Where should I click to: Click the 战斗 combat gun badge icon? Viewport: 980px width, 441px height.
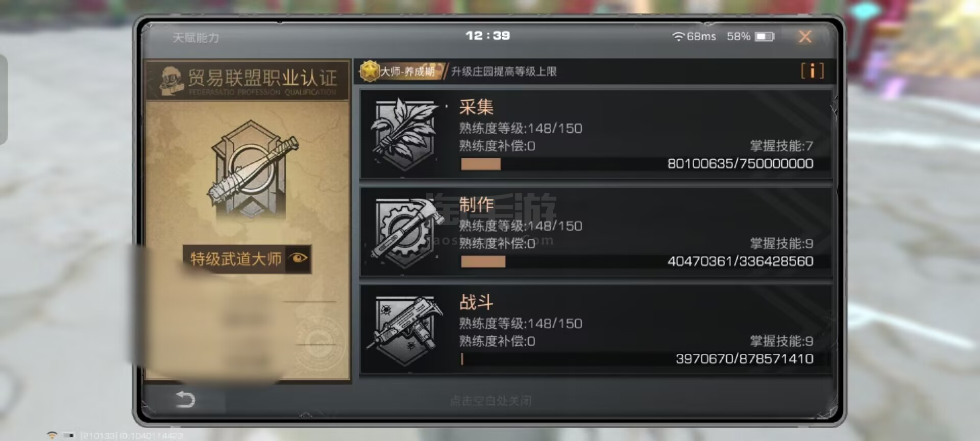406,329
